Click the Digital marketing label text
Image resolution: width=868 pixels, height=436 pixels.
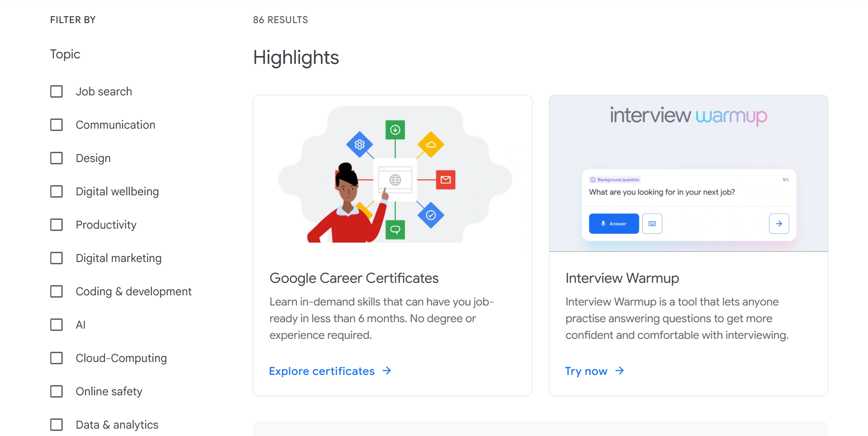click(119, 258)
